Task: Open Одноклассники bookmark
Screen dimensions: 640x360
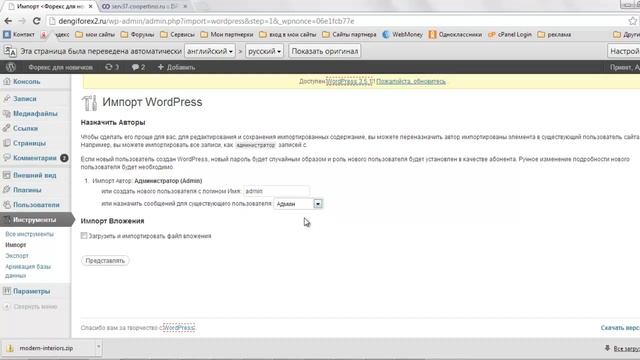Action: [455, 35]
